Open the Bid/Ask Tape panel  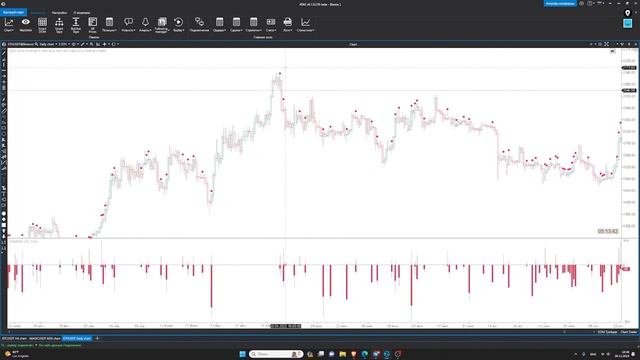[76, 24]
